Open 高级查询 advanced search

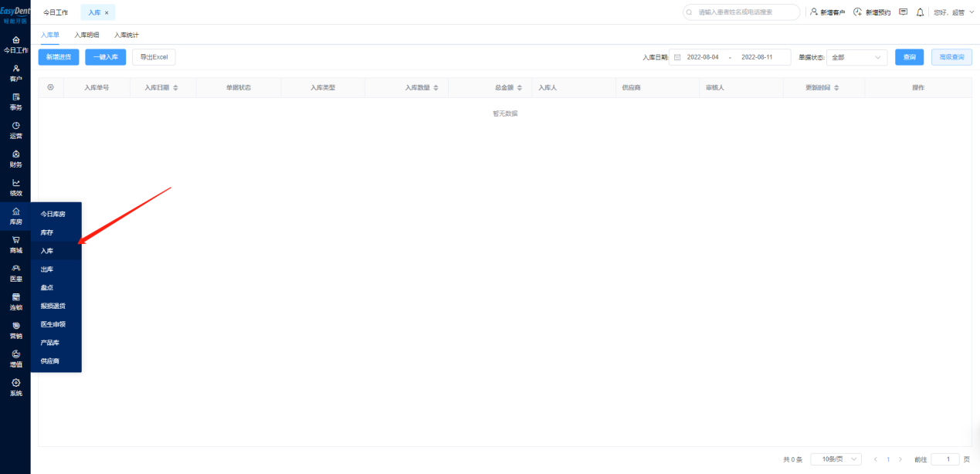952,57
